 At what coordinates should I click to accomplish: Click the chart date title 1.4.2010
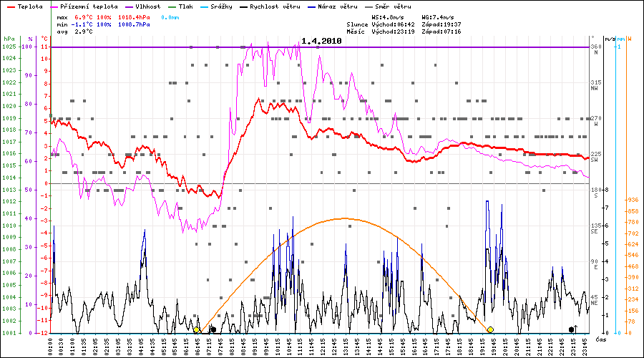[x=321, y=42]
